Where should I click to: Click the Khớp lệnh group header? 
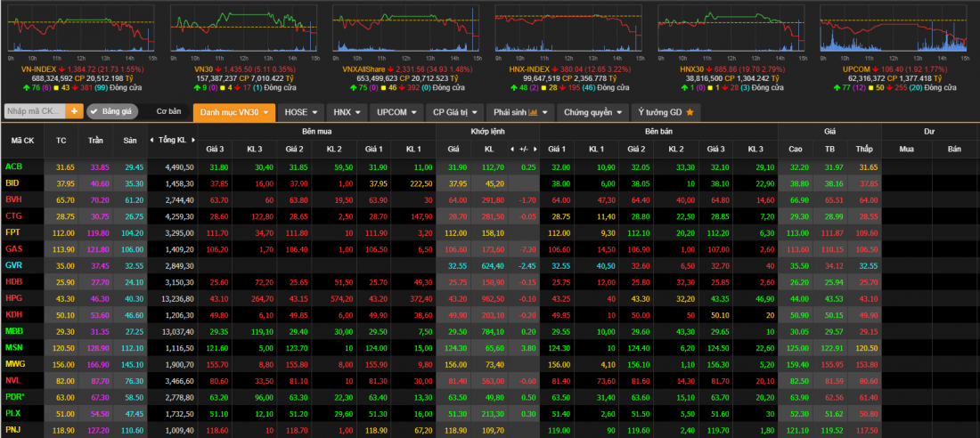tap(487, 132)
